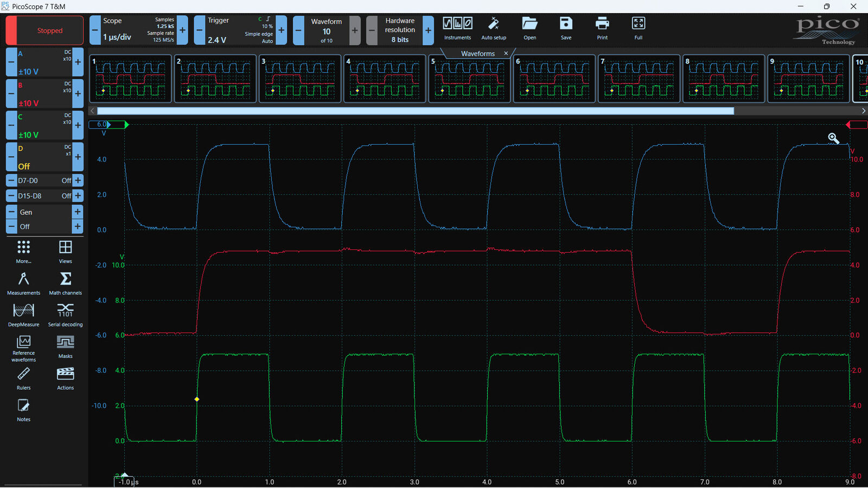The image size is (868, 488).
Task: Raise trigger level with Trigger plus
Action: tap(281, 30)
